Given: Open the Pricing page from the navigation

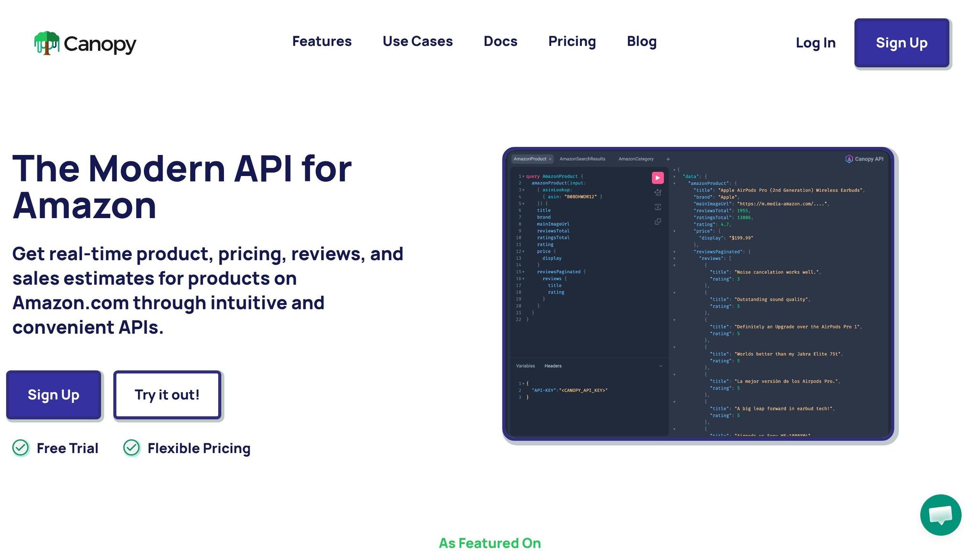Looking at the screenshot, I should click(572, 42).
